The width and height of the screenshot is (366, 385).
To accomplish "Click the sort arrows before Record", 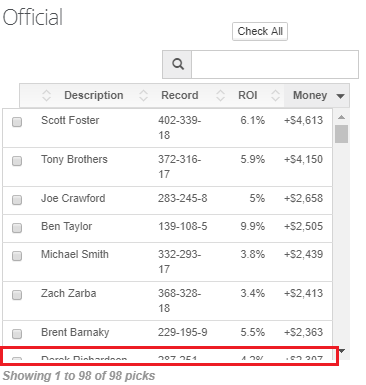I will click(x=143, y=96).
